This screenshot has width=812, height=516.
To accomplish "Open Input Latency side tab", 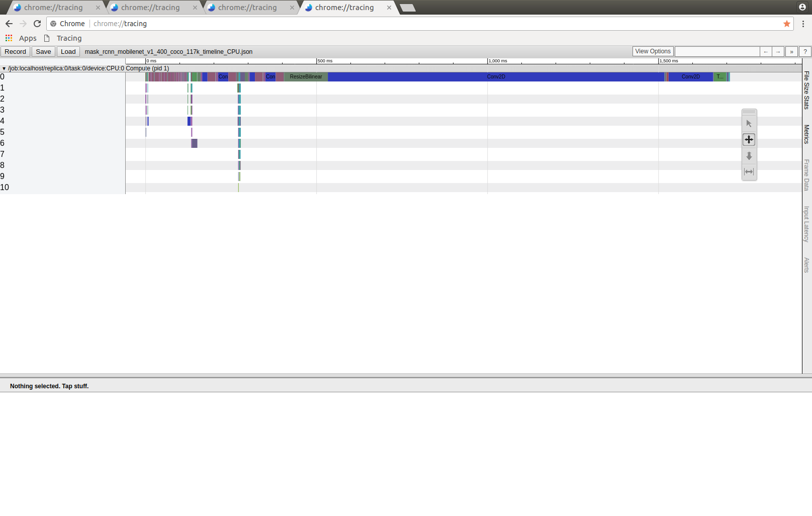I will coord(806,224).
